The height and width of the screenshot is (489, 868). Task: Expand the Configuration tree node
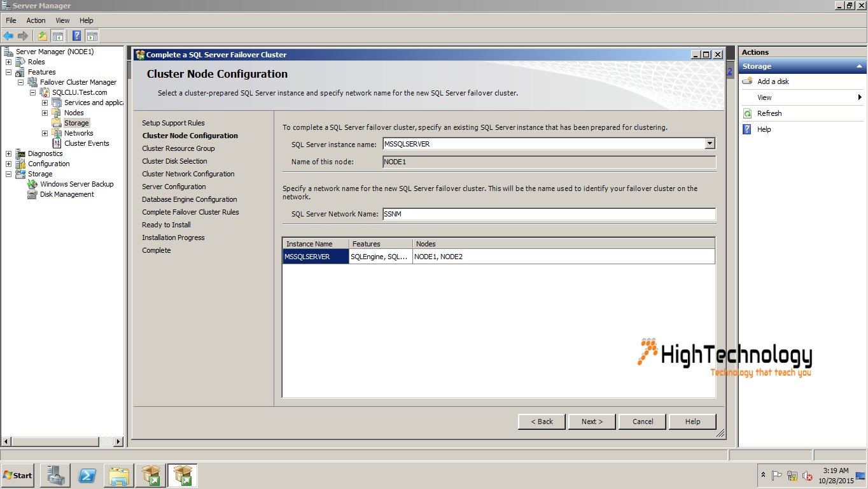pyautogui.click(x=8, y=164)
